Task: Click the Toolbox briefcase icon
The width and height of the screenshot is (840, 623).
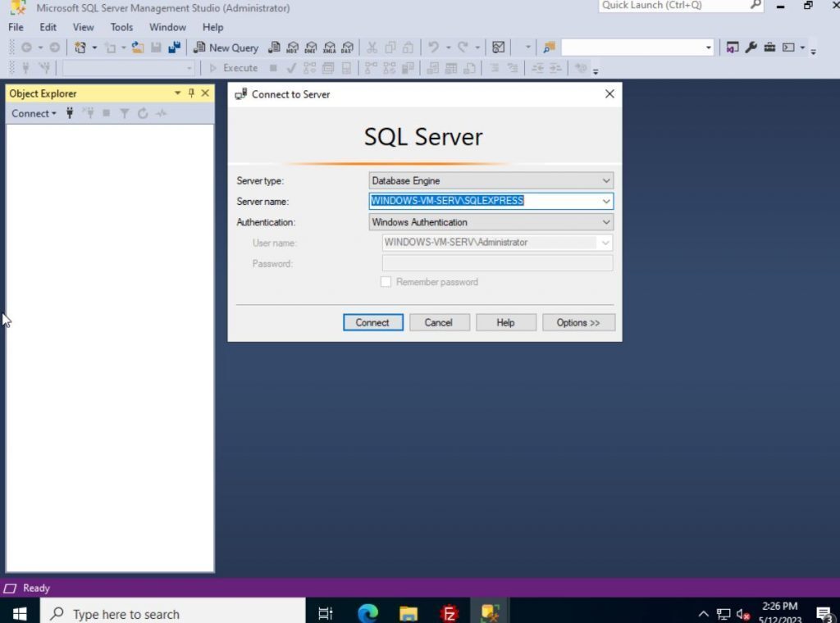Action: (769, 48)
